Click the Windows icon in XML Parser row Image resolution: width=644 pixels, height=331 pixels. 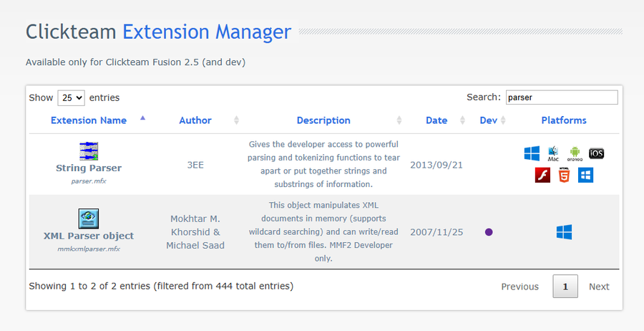point(564,232)
